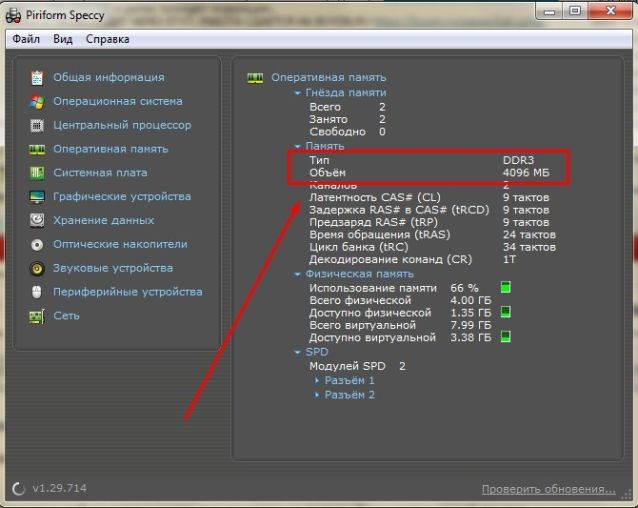Click the Предзаряд RAS# (tRP) row
Viewport: 638px width, 508px height.
(429, 222)
